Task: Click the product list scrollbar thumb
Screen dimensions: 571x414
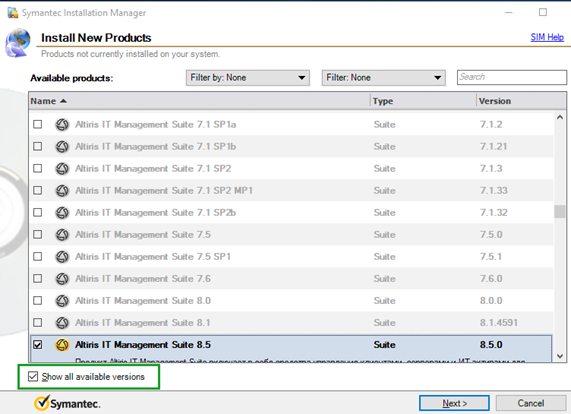Action: pyautogui.click(x=560, y=212)
